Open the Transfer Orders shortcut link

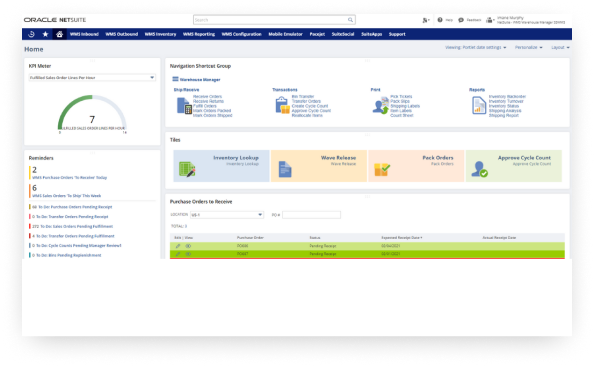[x=306, y=101]
